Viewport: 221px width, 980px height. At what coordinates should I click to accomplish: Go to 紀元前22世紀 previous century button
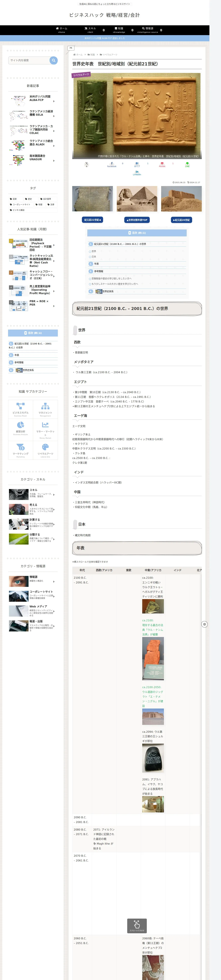[x=93, y=220]
